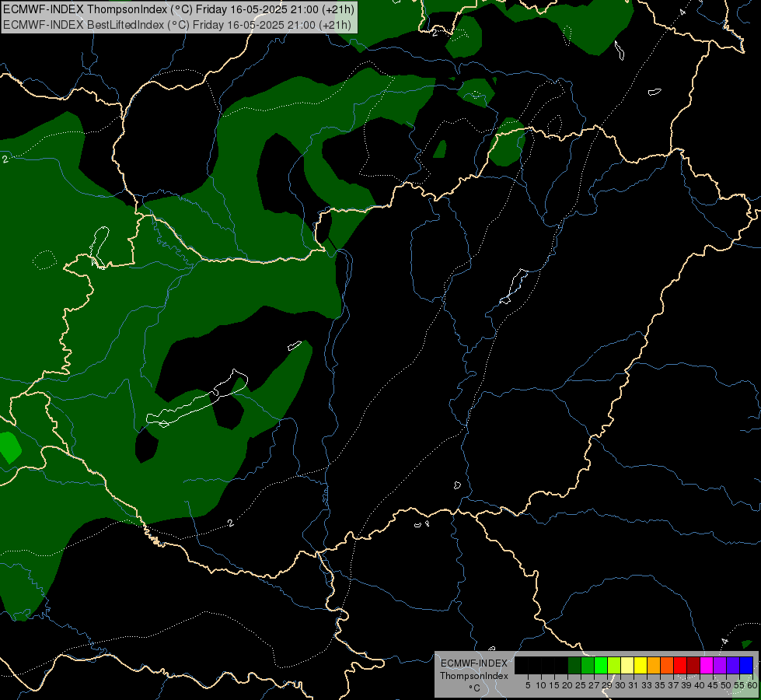Click the ThompsonIndex legend label

(474, 676)
